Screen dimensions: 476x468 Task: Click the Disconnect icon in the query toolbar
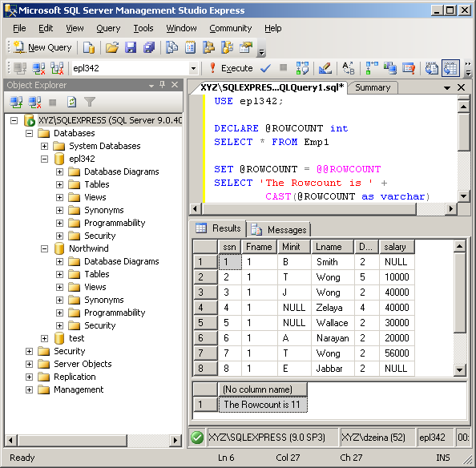coord(38,68)
